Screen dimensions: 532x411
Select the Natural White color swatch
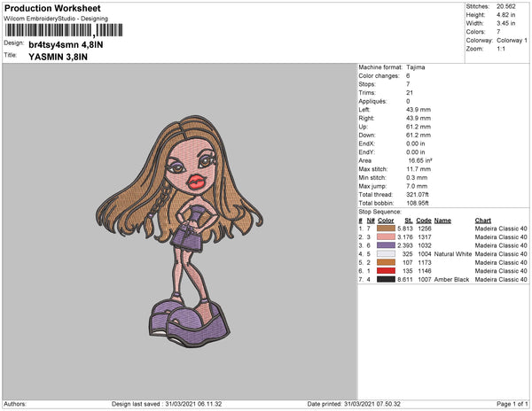(x=386, y=254)
